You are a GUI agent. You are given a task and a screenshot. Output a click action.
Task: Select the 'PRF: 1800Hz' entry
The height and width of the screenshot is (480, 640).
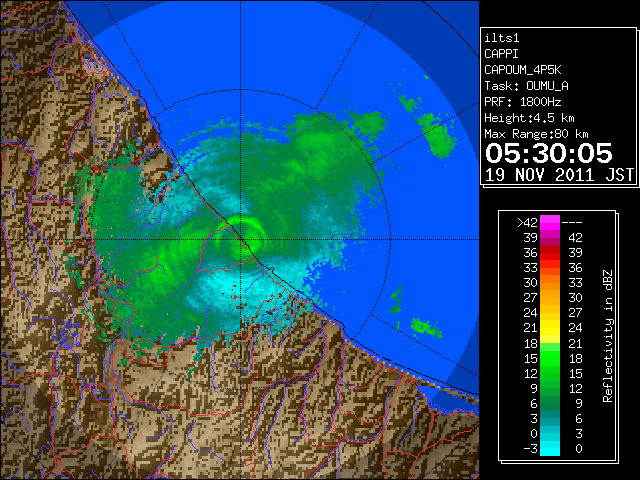(523, 102)
